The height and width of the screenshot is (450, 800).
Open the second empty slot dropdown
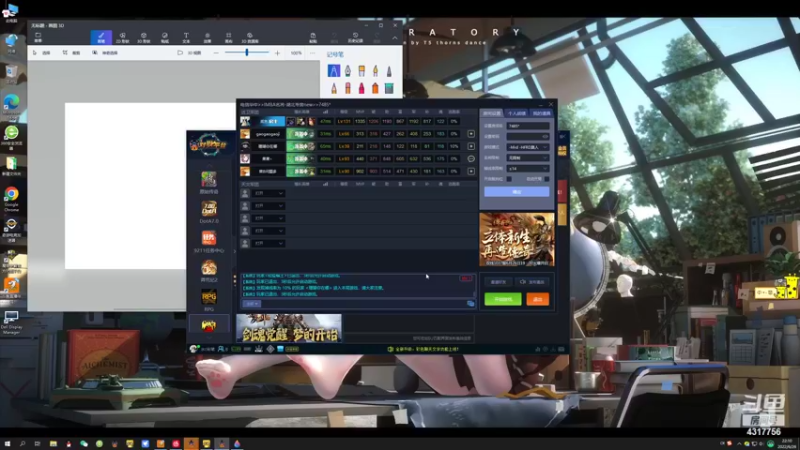pos(269,206)
